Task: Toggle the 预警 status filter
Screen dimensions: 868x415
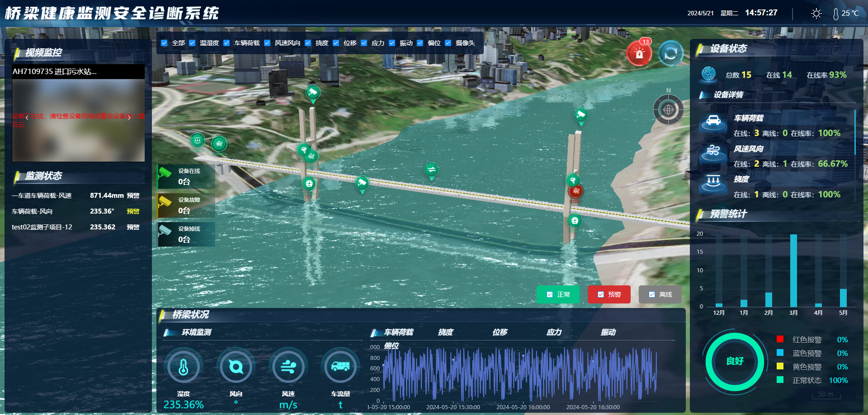Action: pos(601,294)
